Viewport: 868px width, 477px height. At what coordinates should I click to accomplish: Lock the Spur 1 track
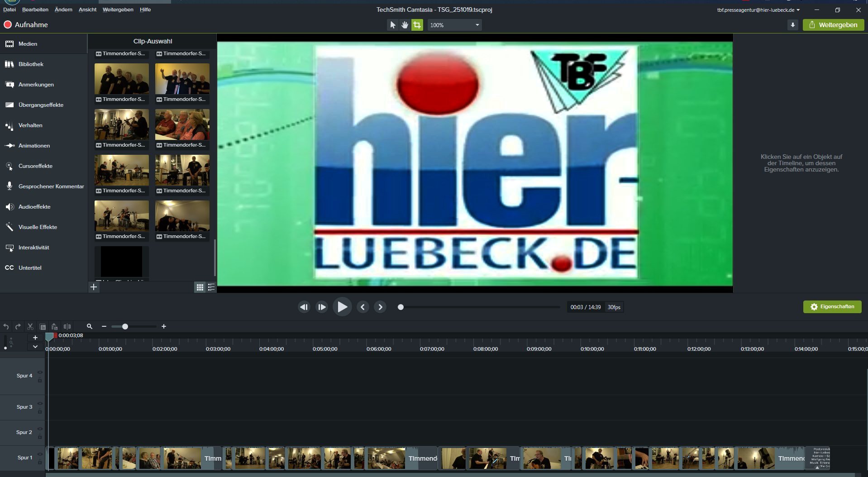(x=40, y=463)
